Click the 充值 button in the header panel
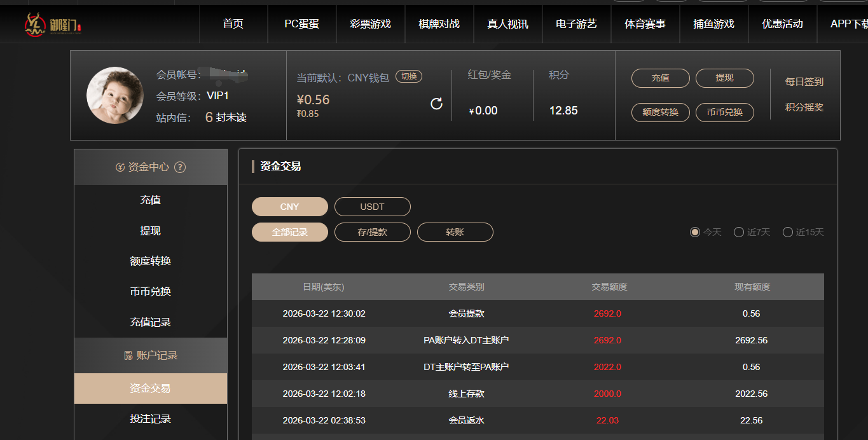868x440 pixels. coord(660,78)
